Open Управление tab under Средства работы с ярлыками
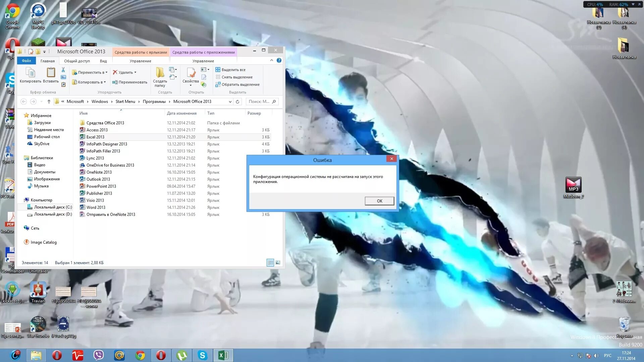The width and height of the screenshot is (644, 362). (141, 61)
